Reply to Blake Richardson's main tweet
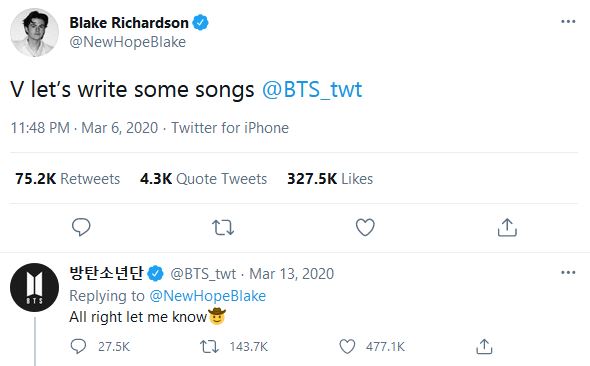Screen dimensions: 590x366 [x=81, y=227]
